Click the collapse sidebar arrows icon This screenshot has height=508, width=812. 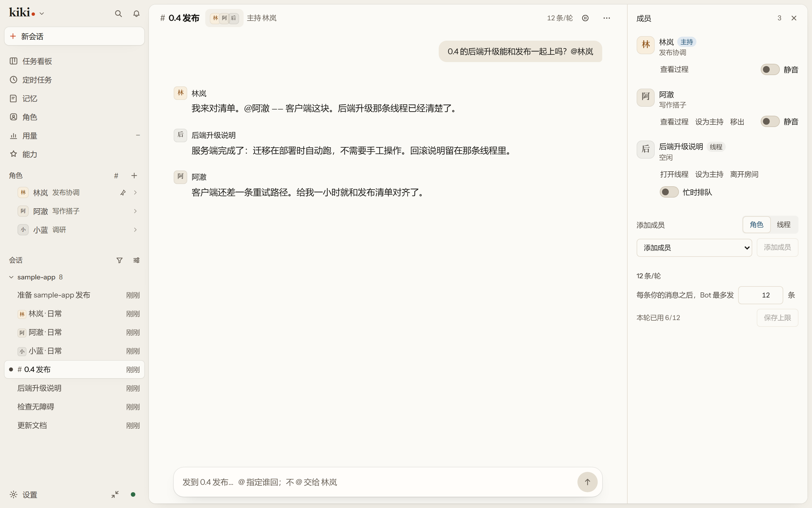115,494
